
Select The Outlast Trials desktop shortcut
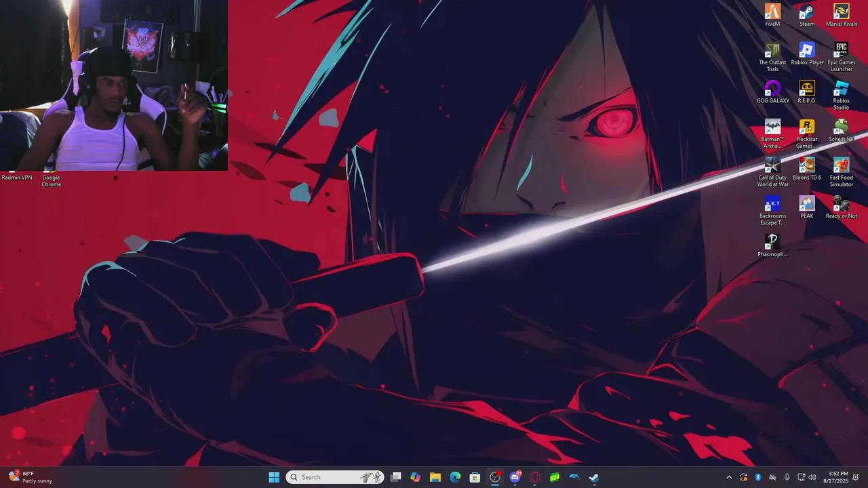click(x=772, y=57)
